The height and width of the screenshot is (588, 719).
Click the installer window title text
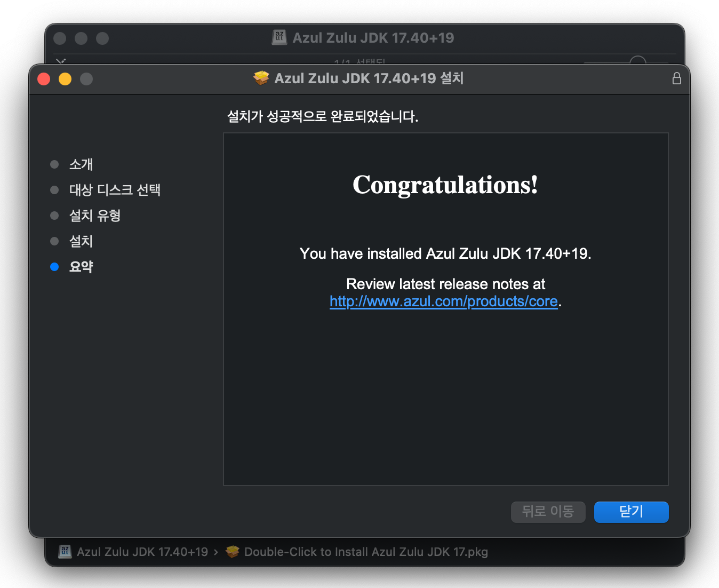point(369,78)
